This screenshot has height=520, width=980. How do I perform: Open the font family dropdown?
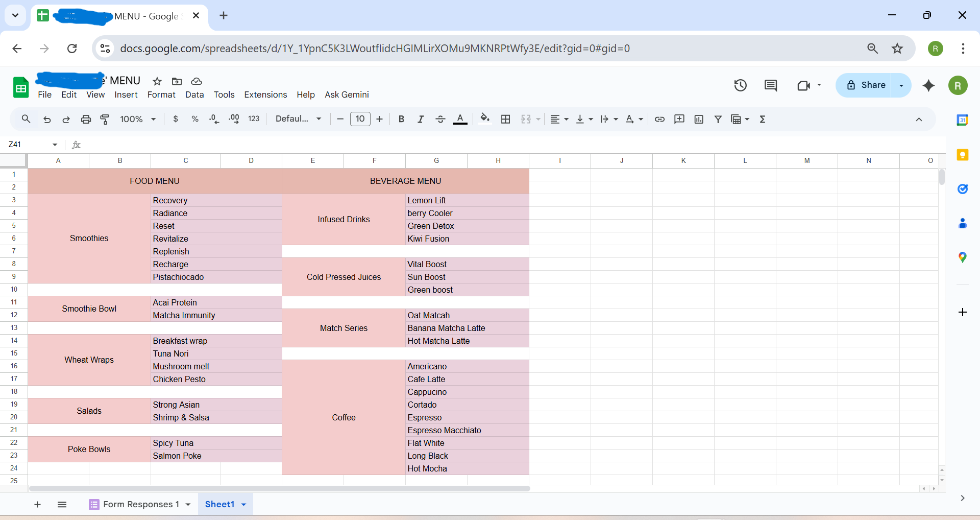pyautogui.click(x=299, y=119)
